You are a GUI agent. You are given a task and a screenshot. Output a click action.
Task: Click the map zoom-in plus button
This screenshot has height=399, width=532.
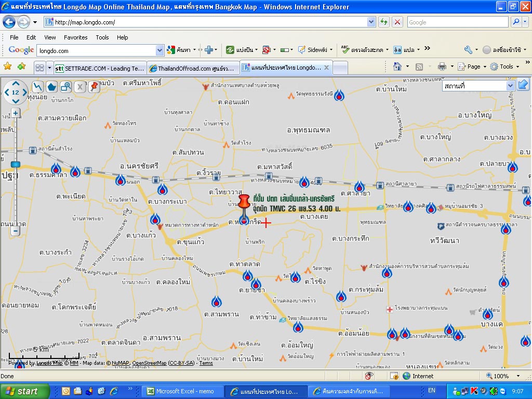pos(16,113)
